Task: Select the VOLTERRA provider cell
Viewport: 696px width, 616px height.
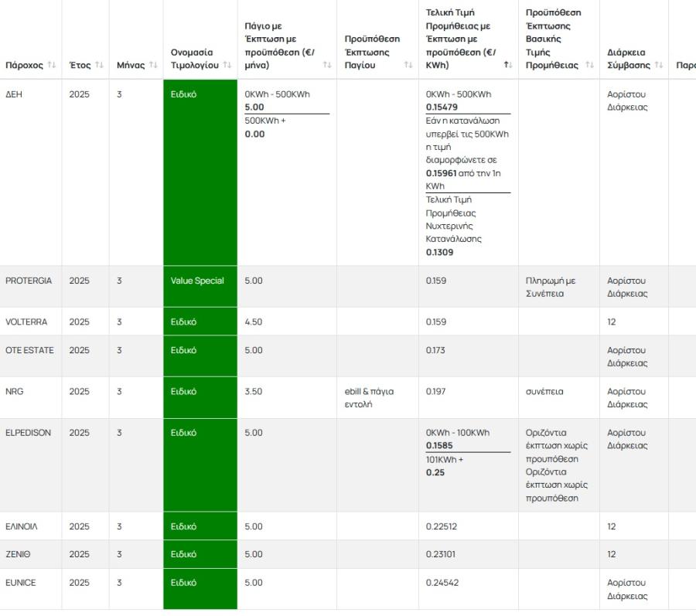Action: [31, 322]
